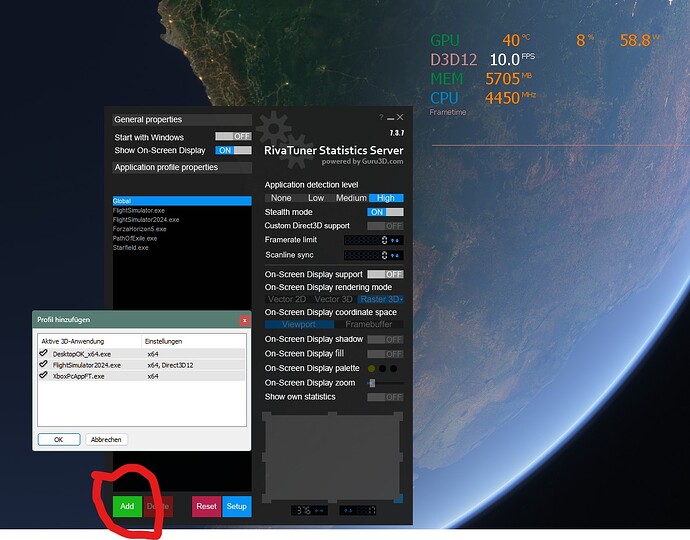
Task: Click the Scanline sync arrows
Action: [395, 255]
